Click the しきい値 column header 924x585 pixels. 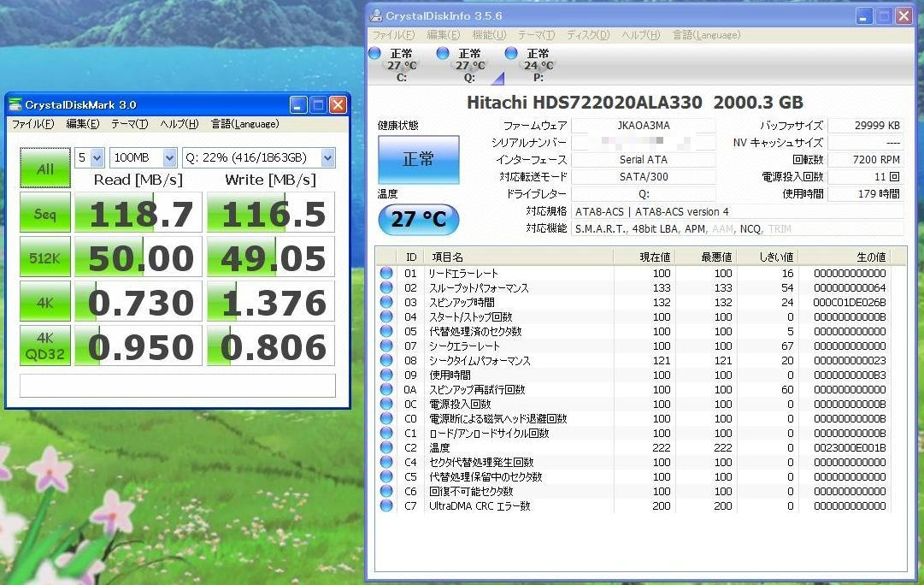[x=768, y=257]
